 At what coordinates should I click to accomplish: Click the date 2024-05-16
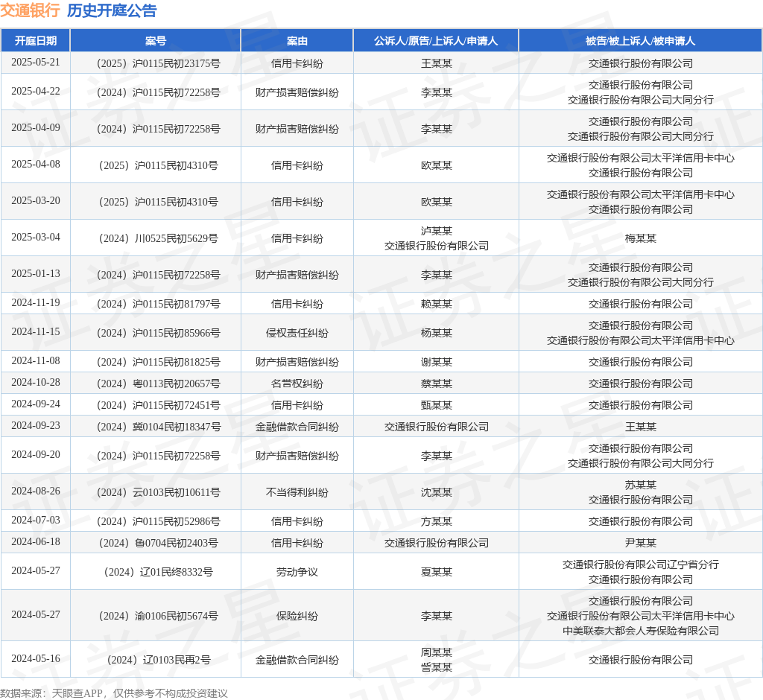(x=36, y=658)
